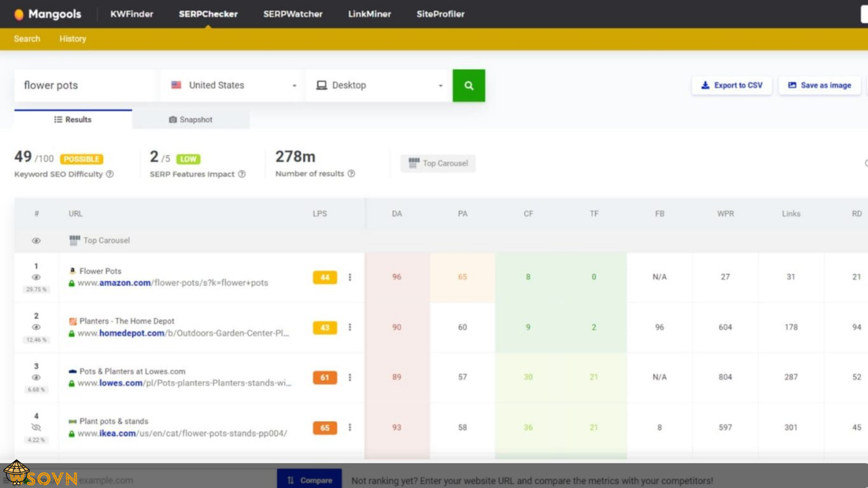Screen dimensions: 868x488
Task: Click the LPS score 61 badge
Action: 325,378
